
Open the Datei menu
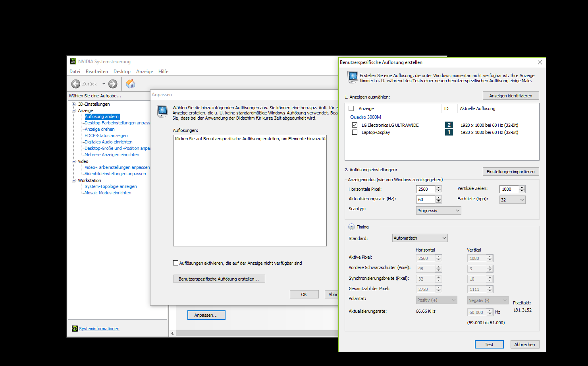(x=75, y=72)
